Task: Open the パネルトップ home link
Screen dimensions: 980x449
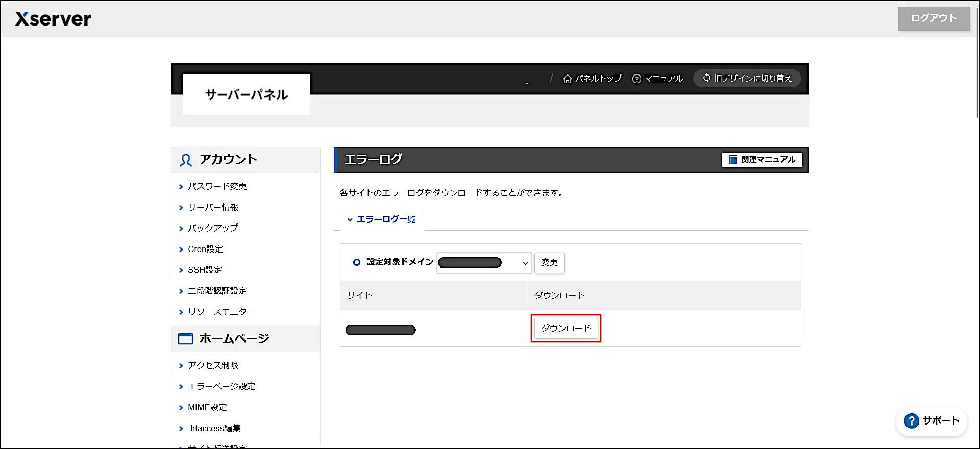Action: [x=592, y=79]
